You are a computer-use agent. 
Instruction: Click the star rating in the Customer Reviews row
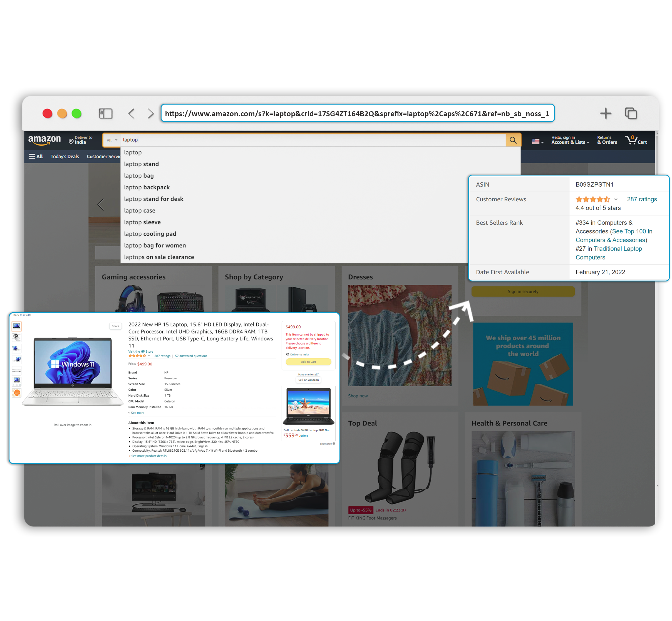592,199
